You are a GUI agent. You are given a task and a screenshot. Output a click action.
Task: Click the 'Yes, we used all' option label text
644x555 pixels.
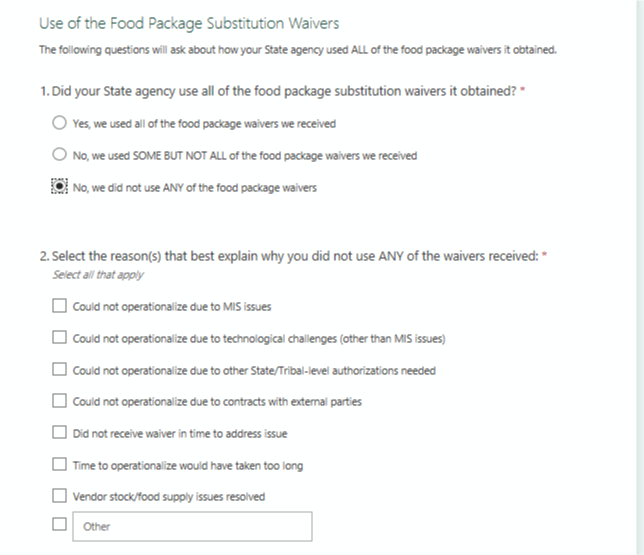pos(204,124)
